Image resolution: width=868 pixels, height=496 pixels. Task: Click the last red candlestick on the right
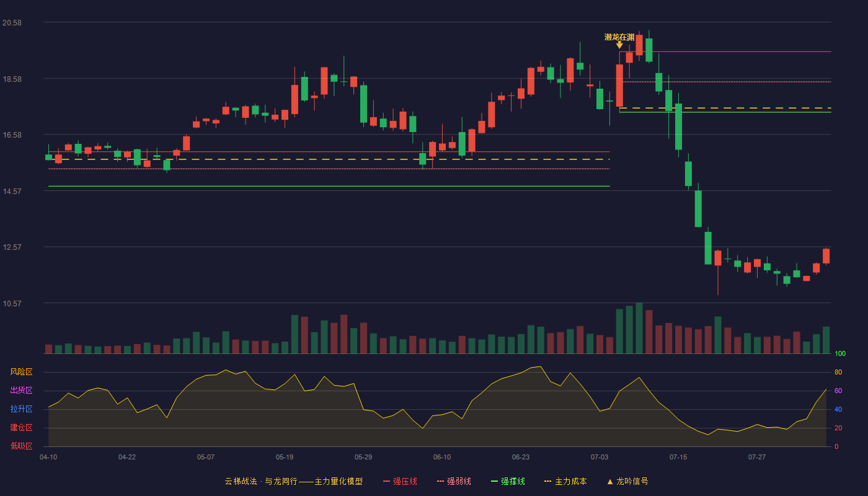pyautogui.click(x=826, y=256)
